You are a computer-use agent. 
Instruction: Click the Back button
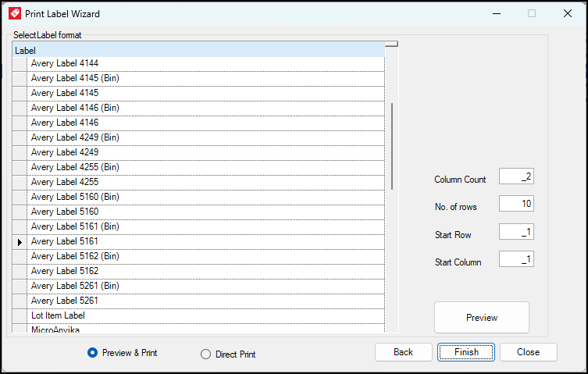pos(403,352)
